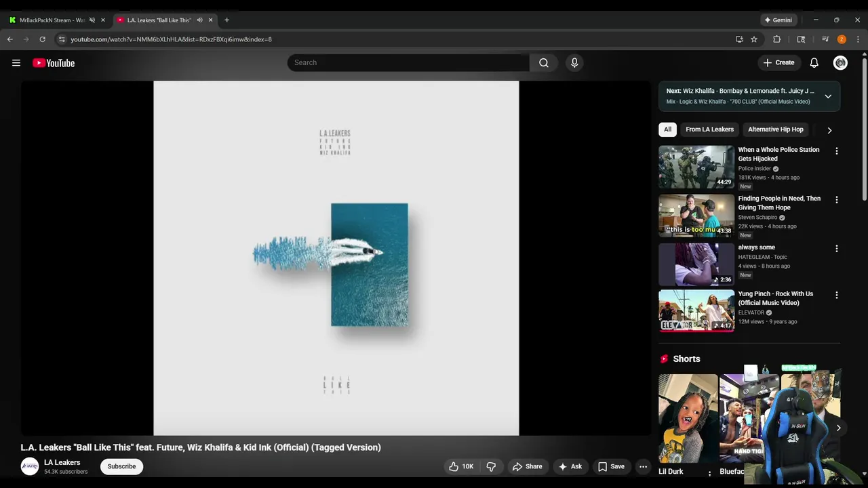Open site information icon in address bar
Viewport: 868px width, 488px height.
tap(62, 39)
